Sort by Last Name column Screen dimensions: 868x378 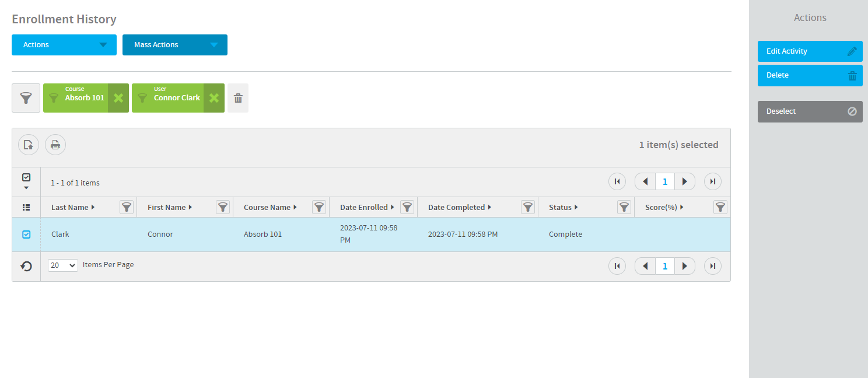click(x=73, y=207)
